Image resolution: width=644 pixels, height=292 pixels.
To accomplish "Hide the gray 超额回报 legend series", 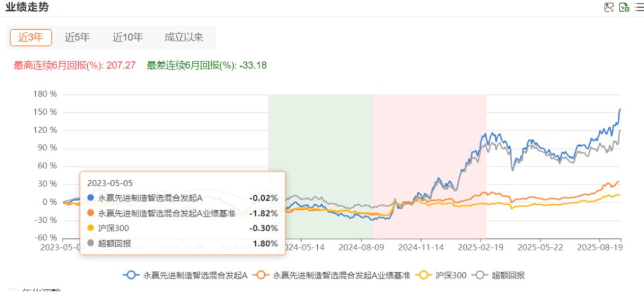I will (x=499, y=275).
